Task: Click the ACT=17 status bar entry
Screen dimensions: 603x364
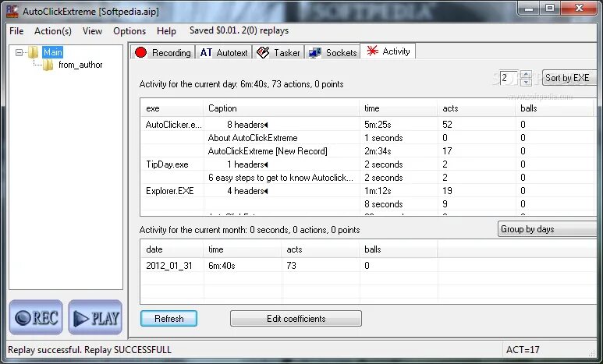Action: [523, 350]
